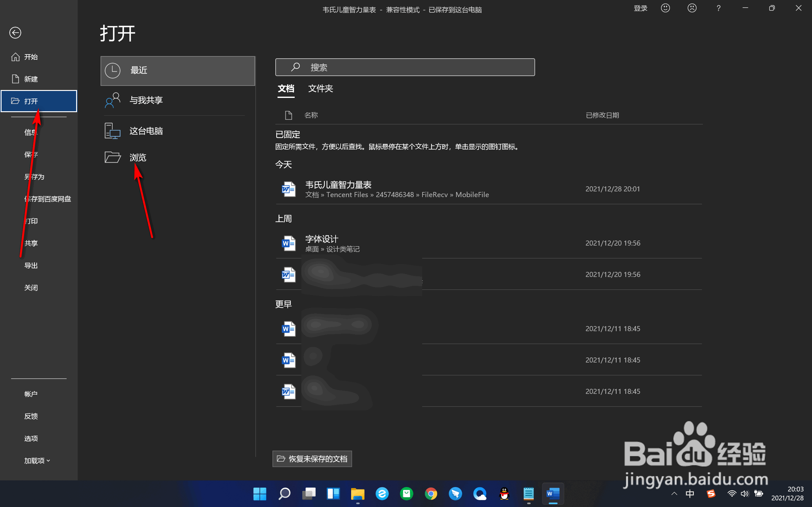
Task: Open 选项 in the sidebar
Action: click(x=31, y=438)
